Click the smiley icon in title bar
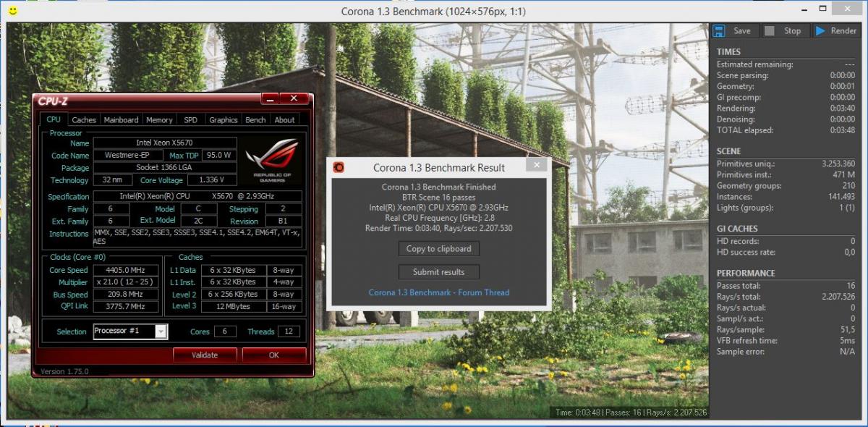 point(12,11)
